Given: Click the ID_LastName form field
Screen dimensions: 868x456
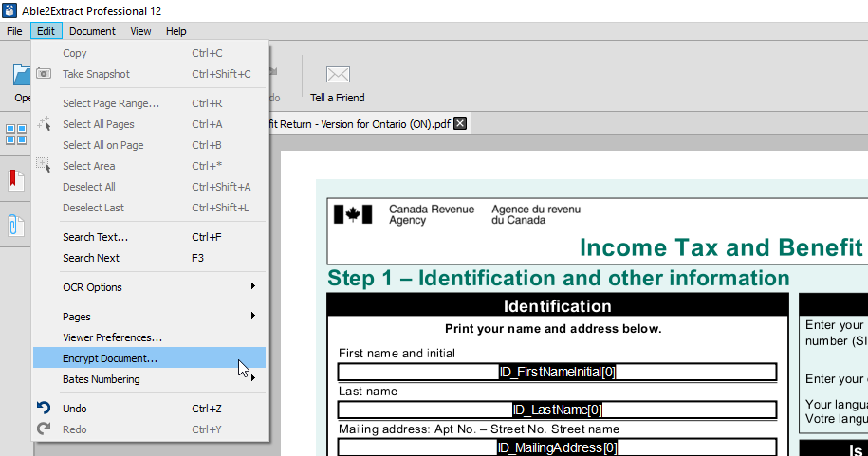Looking at the screenshot, I should [x=557, y=410].
